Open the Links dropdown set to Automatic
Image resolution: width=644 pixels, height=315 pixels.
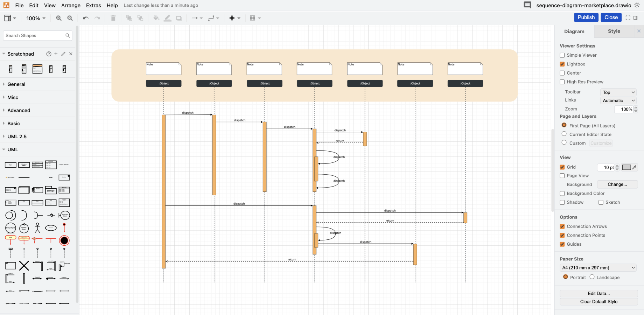(x=618, y=100)
